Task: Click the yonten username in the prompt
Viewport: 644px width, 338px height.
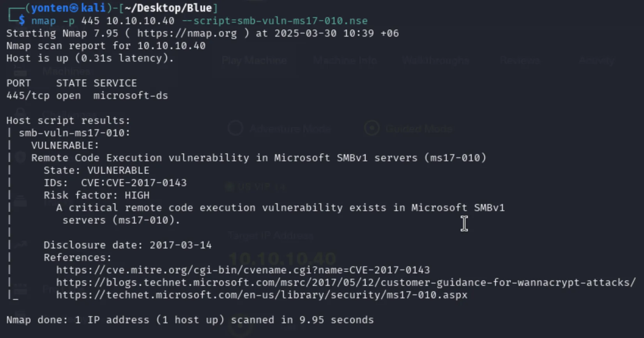Action: point(50,8)
